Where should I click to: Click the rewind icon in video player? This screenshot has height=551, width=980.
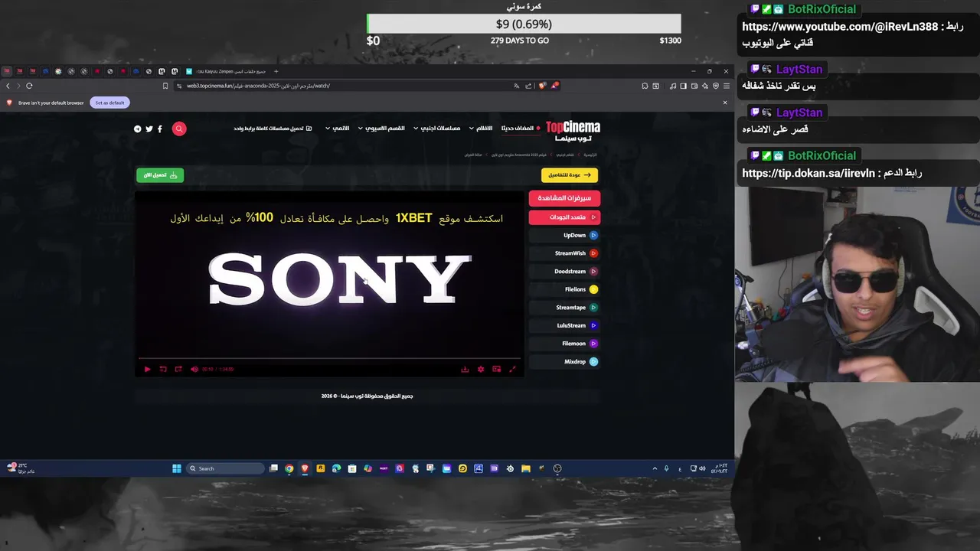click(163, 369)
